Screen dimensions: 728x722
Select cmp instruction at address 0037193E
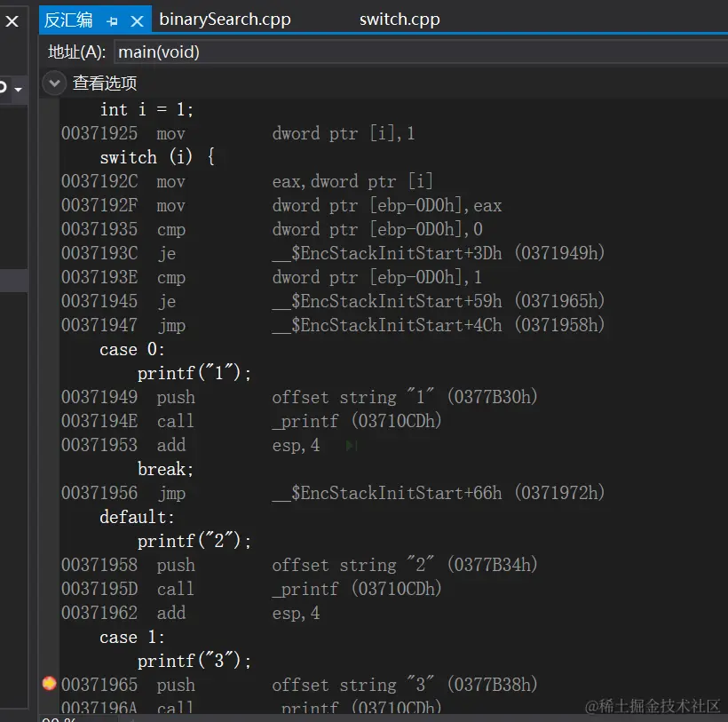[x=272, y=278]
